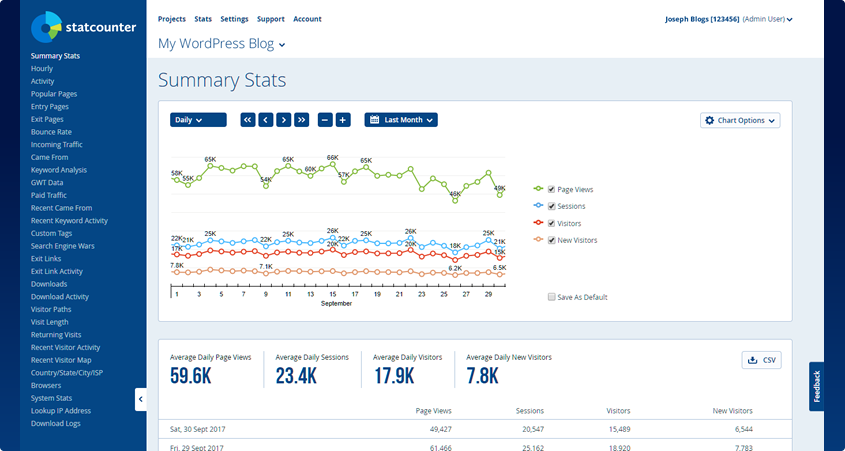Go to previous period with left arrow
The height and width of the screenshot is (451, 845).
click(266, 120)
